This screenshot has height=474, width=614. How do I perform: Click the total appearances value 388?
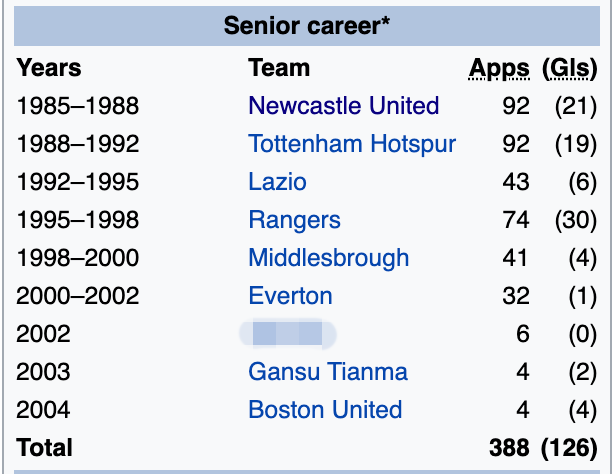[509, 448]
